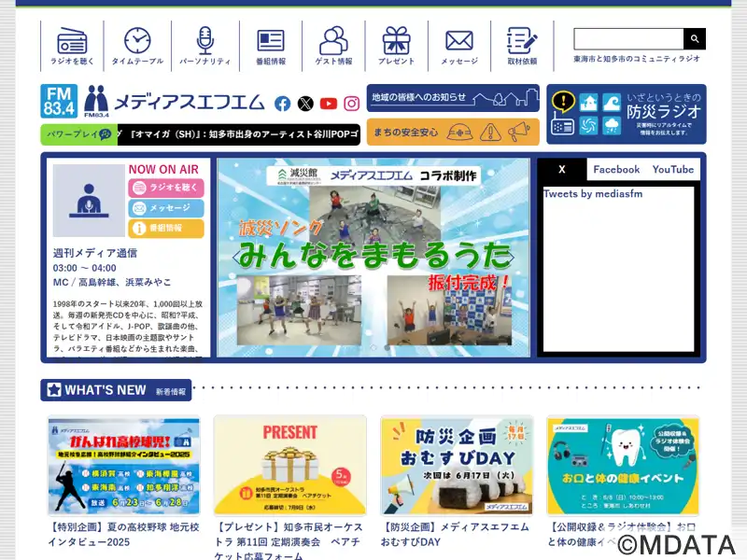Image resolution: width=747 pixels, height=560 pixels.
Task: Open 夏の高校野球 地元校インタビュー2025 link
Action: pyautogui.click(x=123, y=534)
